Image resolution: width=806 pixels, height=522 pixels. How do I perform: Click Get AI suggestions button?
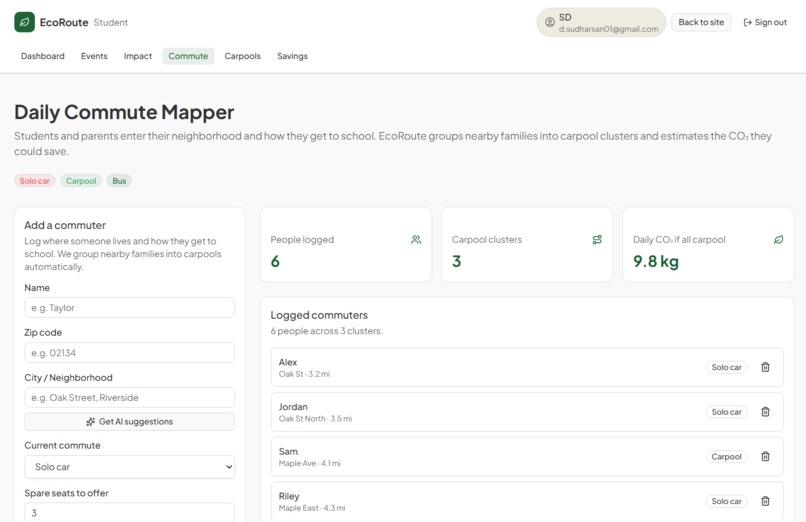(x=130, y=422)
